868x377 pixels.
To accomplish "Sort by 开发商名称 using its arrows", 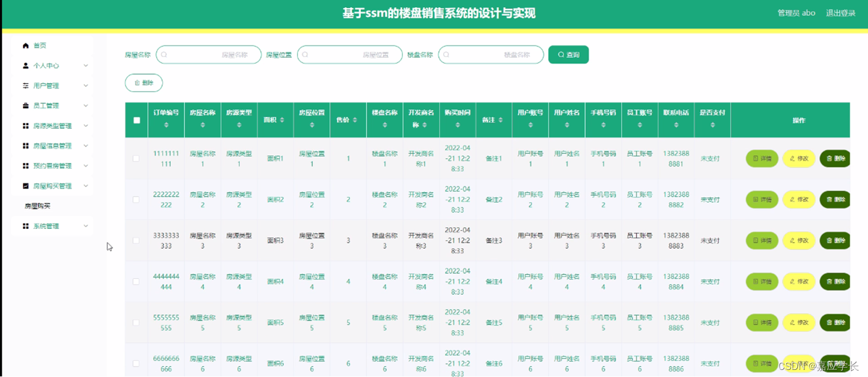I will pos(425,125).
